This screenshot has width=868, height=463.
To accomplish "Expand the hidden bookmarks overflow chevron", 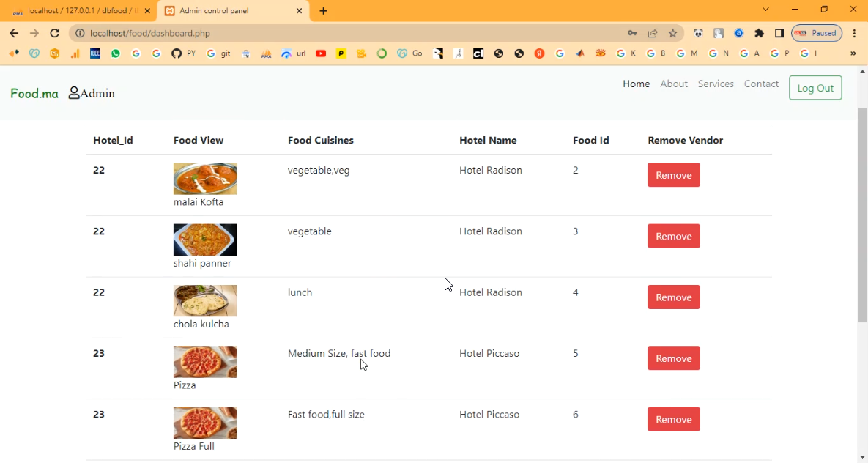I will (x=853, y=53).
